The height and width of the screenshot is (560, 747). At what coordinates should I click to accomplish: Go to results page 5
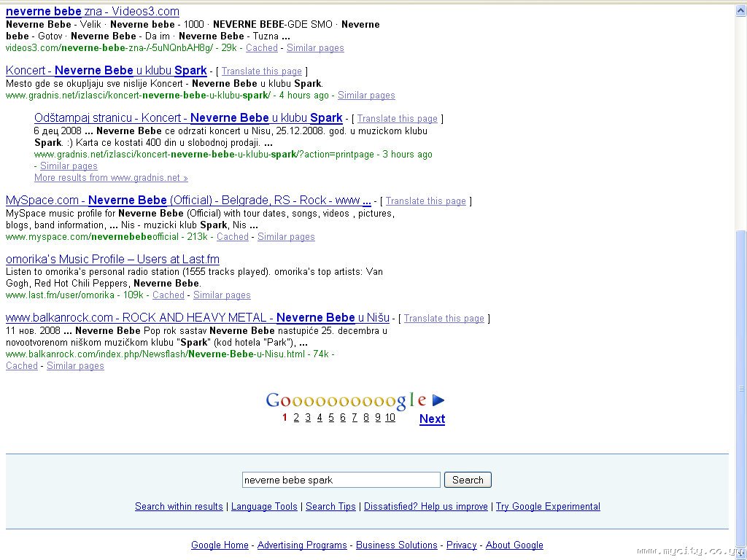(331, 418)
